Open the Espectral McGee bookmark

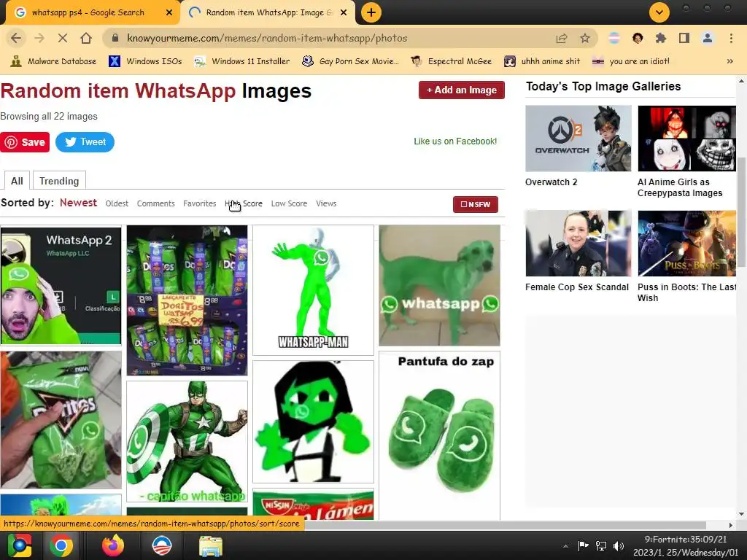[451, 61]
